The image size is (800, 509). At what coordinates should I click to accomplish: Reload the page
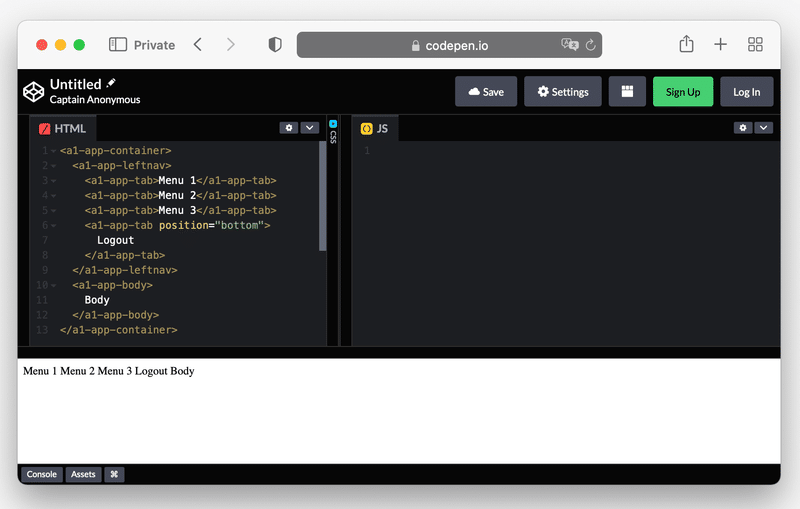590,45
